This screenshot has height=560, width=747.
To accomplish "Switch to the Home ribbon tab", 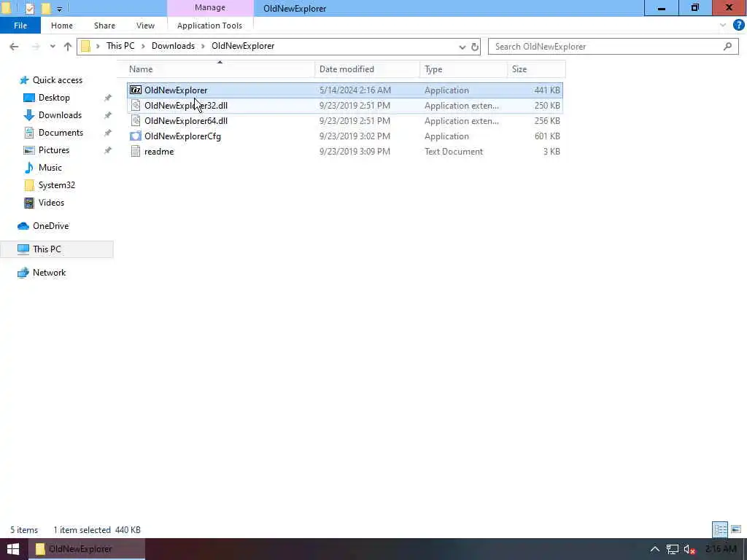I will 62,26.
